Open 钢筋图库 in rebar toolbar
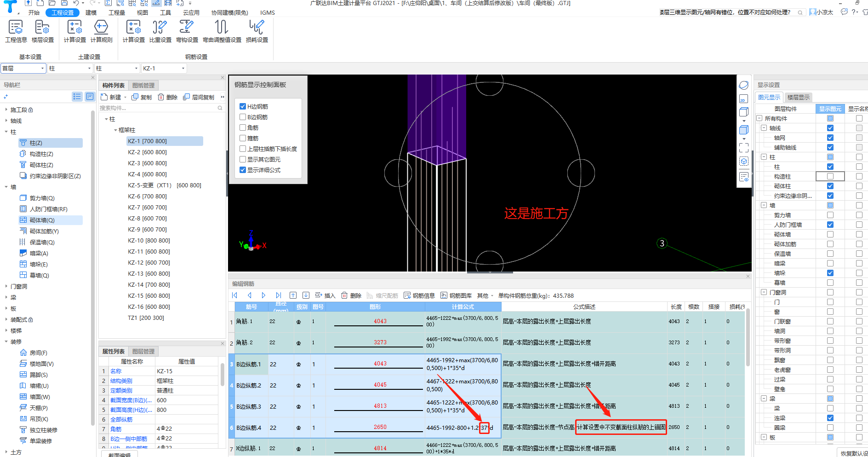Screen dimensions: 868x457 [456, 295]
